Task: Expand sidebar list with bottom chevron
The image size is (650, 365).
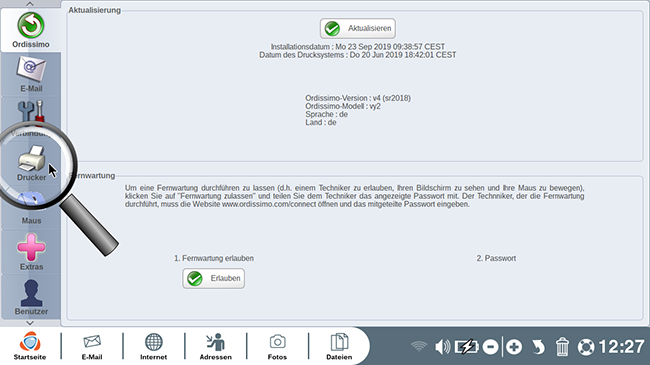Action: click(x=30, y=323)
